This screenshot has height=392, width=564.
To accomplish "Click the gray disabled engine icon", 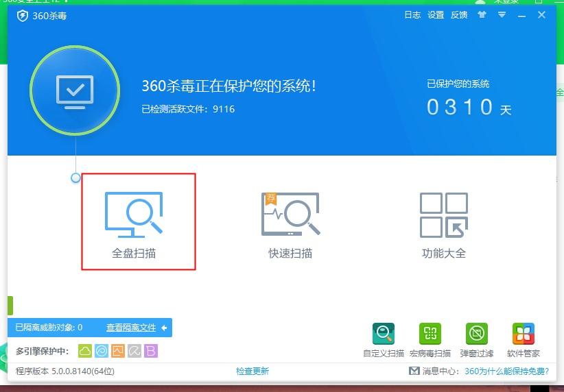I will [134, 351].
